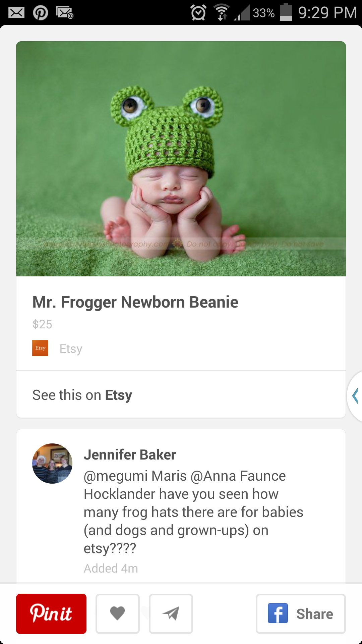Tap the Etsy source name text

pyautogui.click(x=71, y=349)
